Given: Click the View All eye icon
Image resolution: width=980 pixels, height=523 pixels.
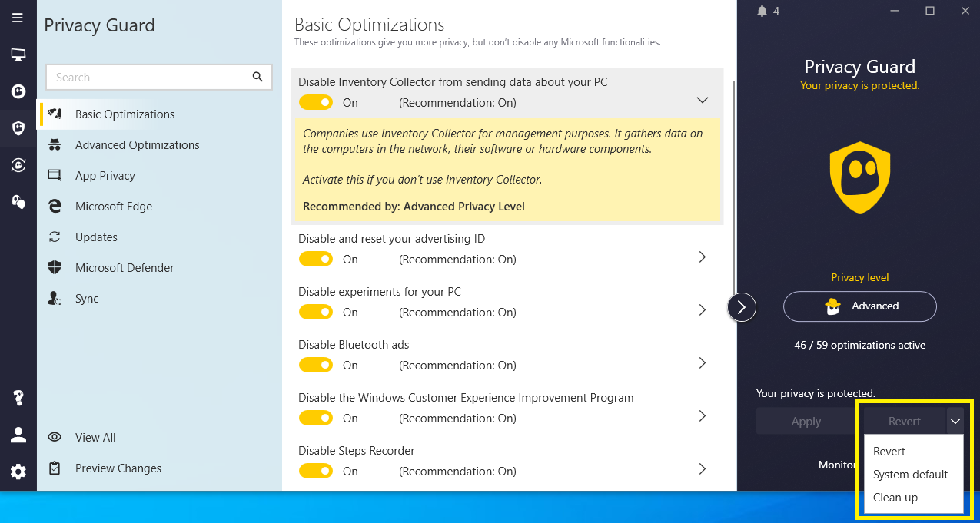Looking at the screenshot, I should point(55,437).
